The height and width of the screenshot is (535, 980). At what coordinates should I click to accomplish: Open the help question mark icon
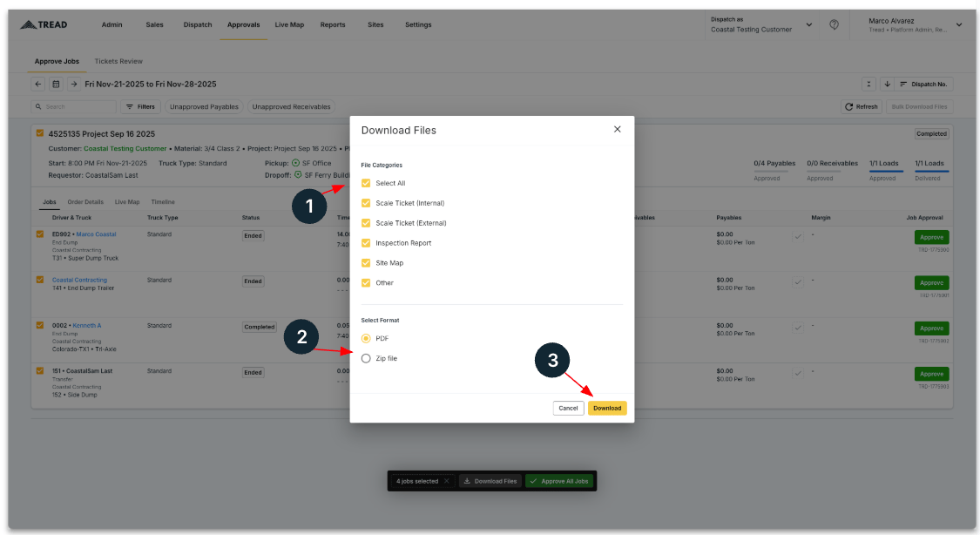coord(834,25)
